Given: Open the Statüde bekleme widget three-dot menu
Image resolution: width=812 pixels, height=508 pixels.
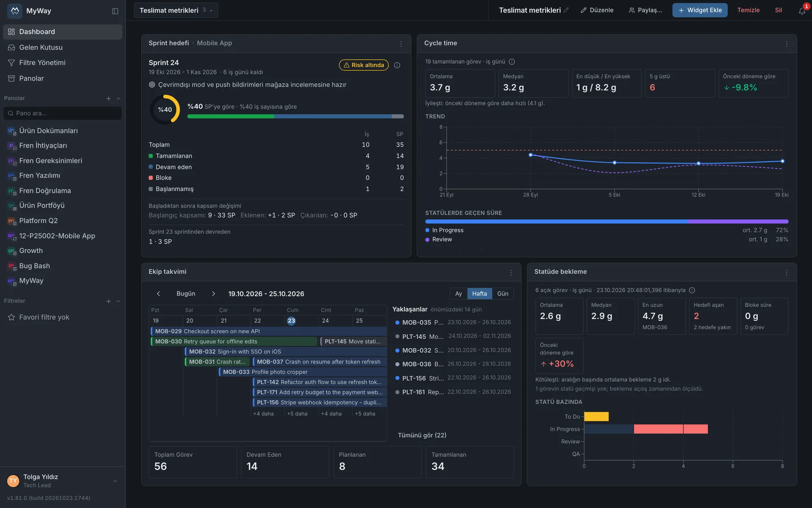Looking at the screenshot, I should click(787, 273).
